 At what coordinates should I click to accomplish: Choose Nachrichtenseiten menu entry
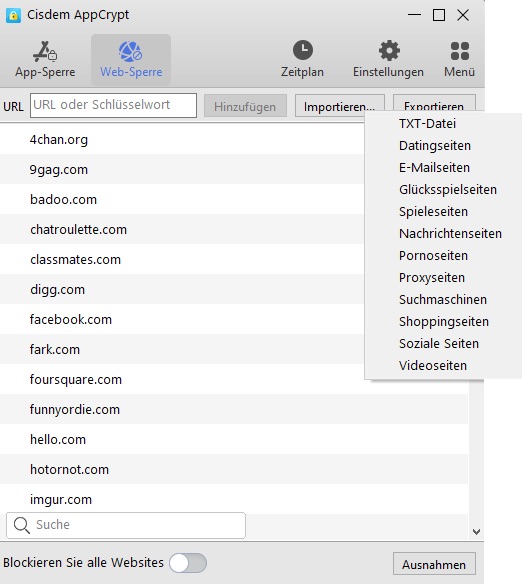pos(443,234)
